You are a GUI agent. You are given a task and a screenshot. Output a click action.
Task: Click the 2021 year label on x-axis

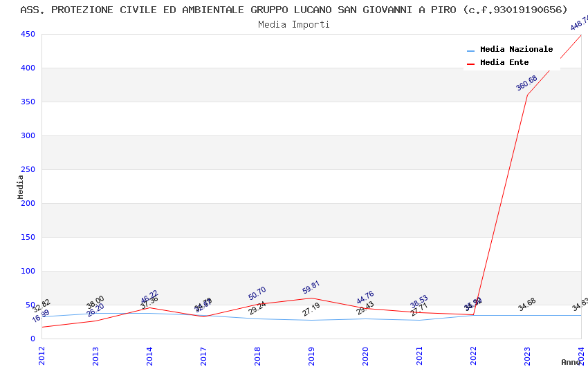419,356
